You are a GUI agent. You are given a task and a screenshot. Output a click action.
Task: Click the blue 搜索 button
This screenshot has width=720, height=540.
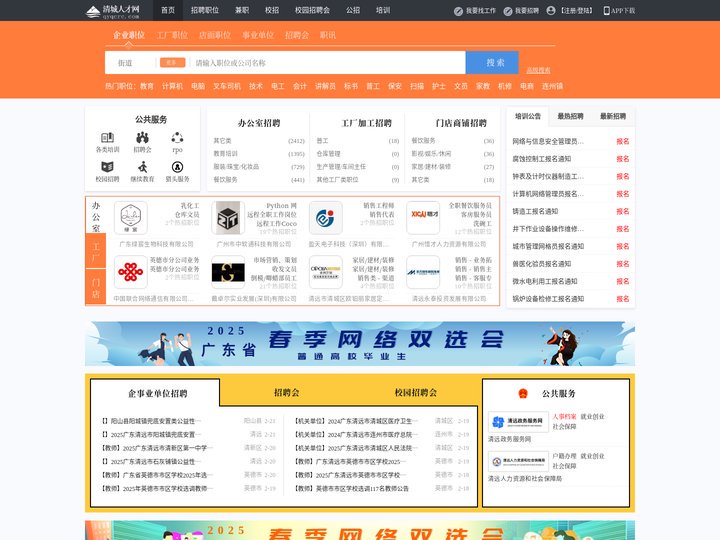[492, 62]
